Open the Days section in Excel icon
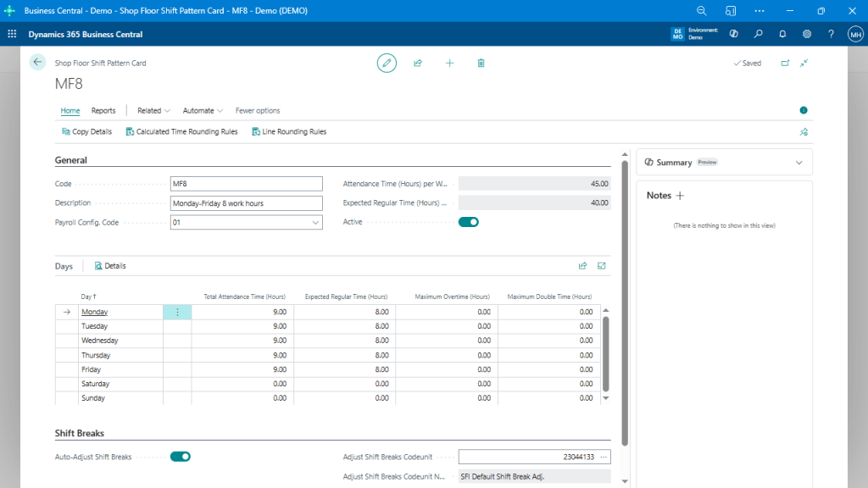This screenshot has width=868, height=488. (602, 265)
